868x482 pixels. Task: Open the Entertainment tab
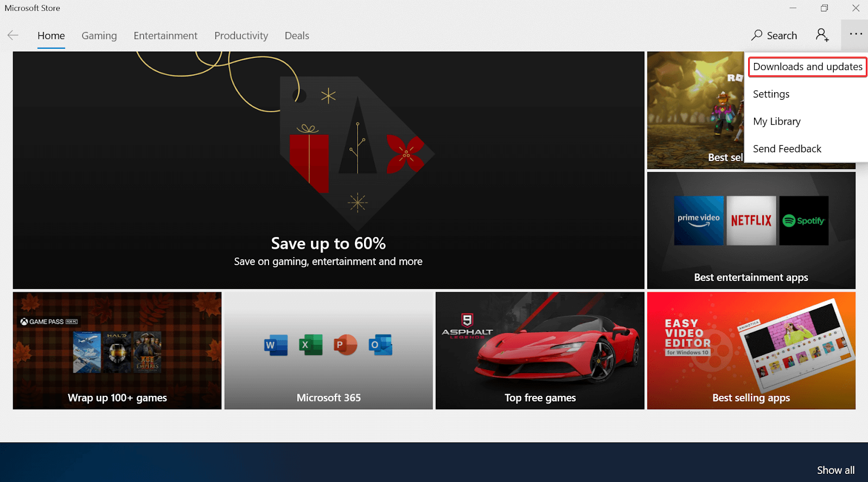click(165, 36)
